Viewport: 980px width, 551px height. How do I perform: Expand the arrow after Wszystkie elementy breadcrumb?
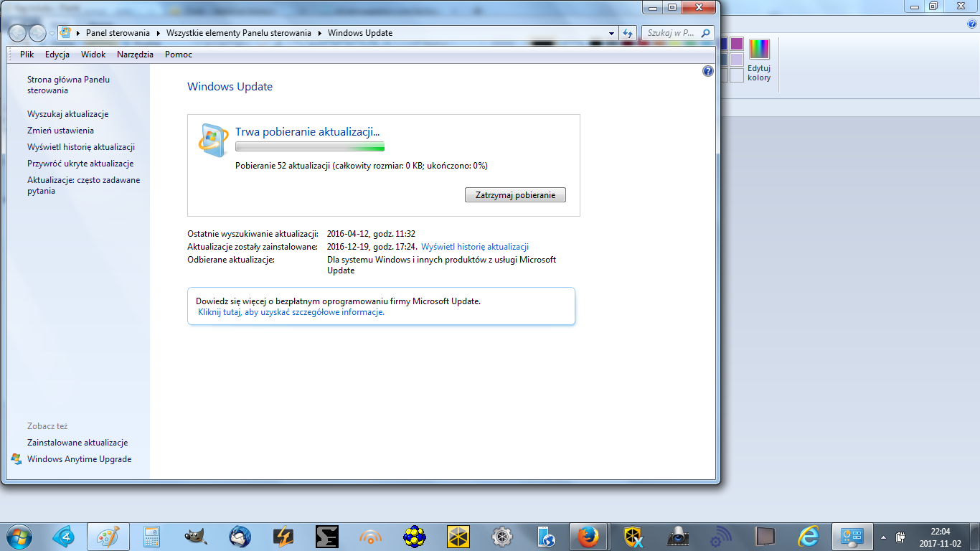tap(319, 33)
